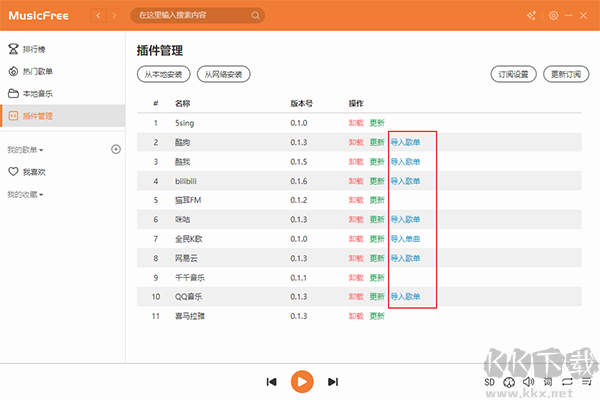Viewport: 600px width, 400px height.
Task: Uninstall the 咪咕 plugin
Action: click(x=356, y=219)
